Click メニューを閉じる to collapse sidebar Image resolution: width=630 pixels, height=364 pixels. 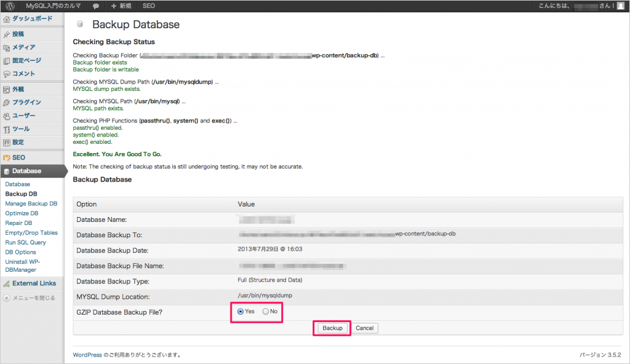(x=34, y=298)
